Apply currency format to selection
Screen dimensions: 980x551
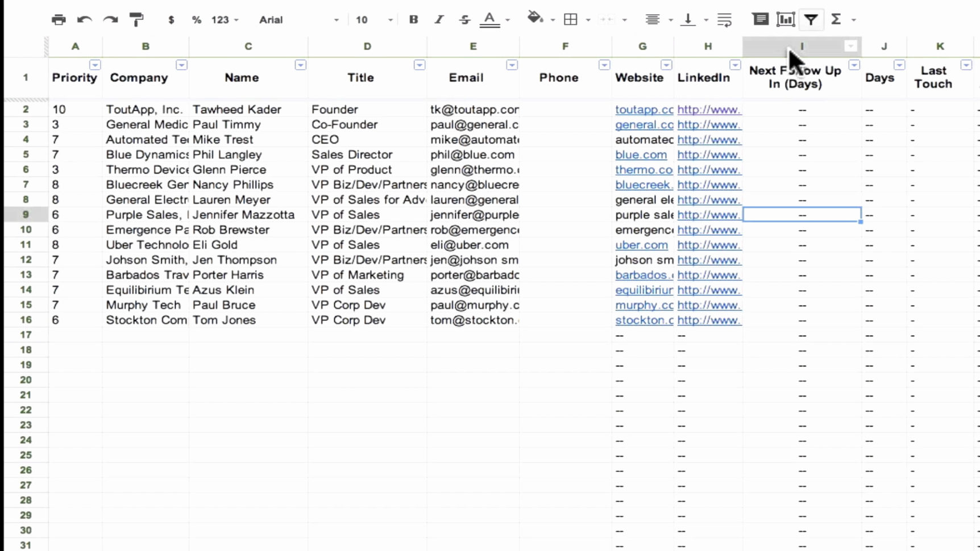click(171, 19)
